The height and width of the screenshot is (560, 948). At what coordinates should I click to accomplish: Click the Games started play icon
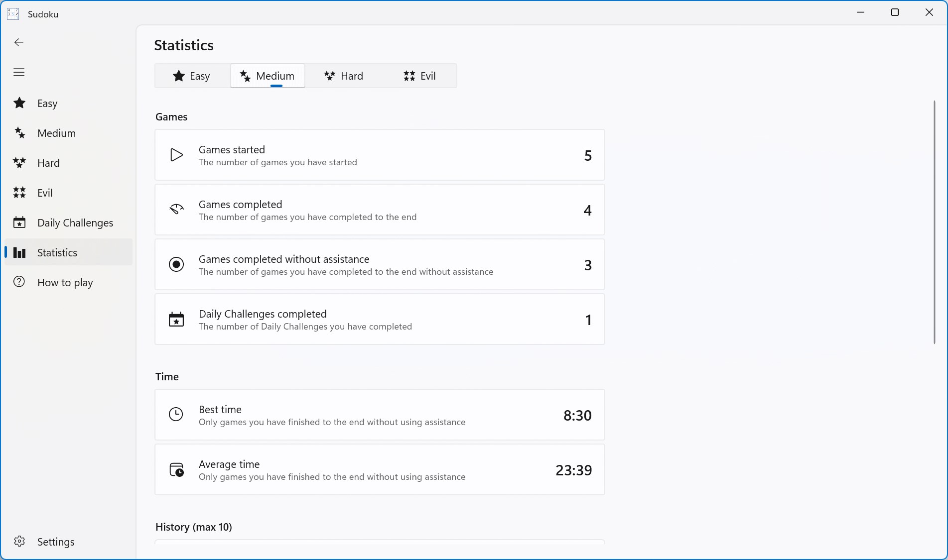tap(176, 155)
